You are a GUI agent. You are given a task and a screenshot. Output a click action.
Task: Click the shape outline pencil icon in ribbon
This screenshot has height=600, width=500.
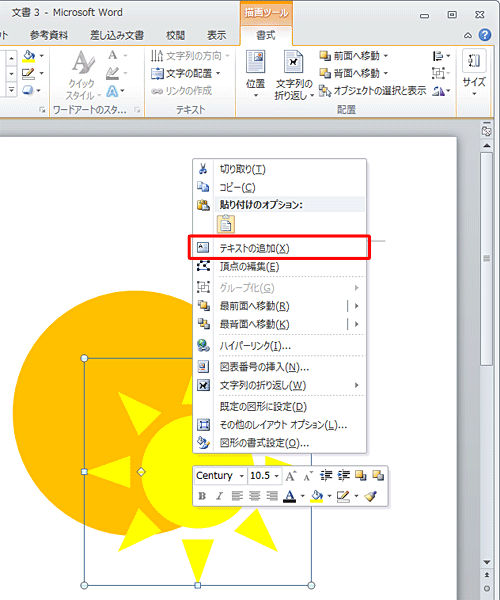pyautogui.click(x=29, y=73)
